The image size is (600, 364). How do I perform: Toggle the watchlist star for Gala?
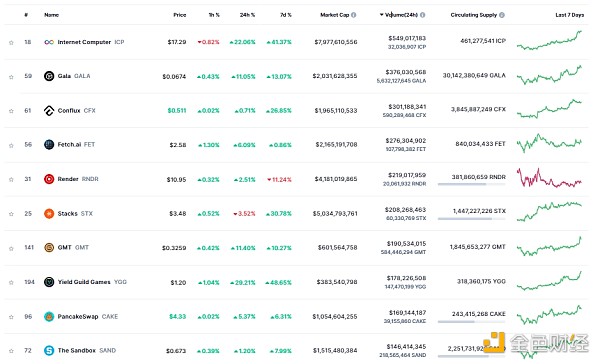[11, 77]
